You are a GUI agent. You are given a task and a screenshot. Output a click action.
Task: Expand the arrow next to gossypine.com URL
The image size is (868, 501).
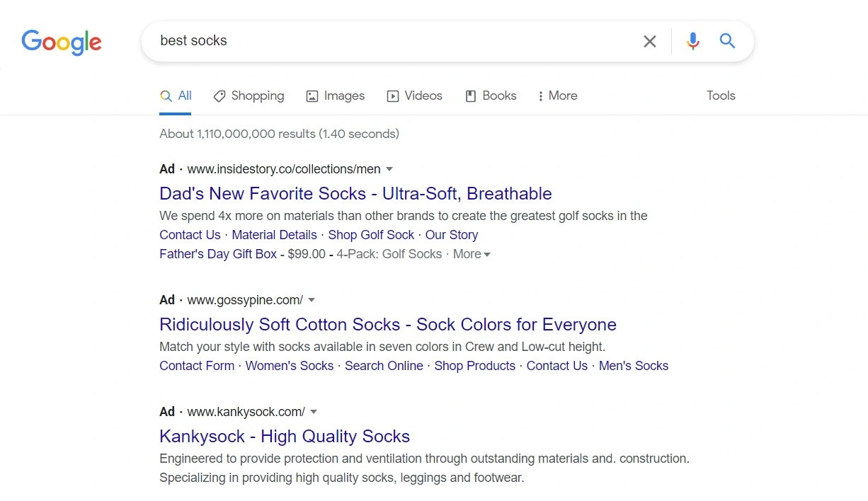[312, 300]
